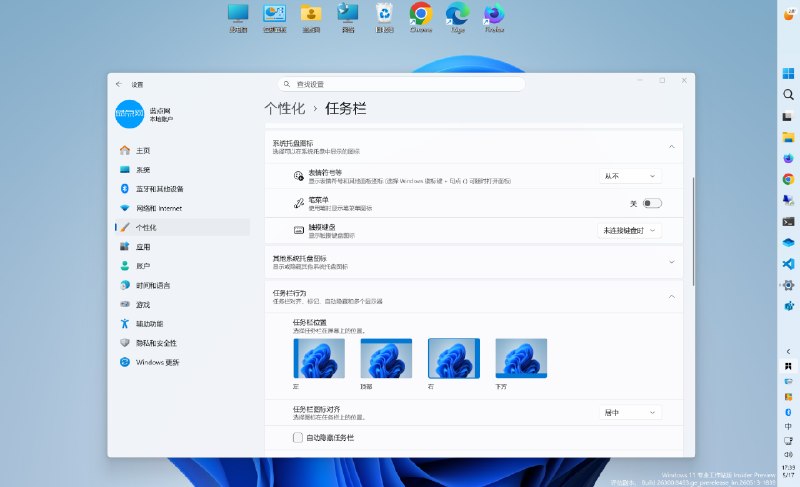This screenshot has height=487, width=800.
Task: Select the Settings gear on taskbar
Action: tap(788, 285)
